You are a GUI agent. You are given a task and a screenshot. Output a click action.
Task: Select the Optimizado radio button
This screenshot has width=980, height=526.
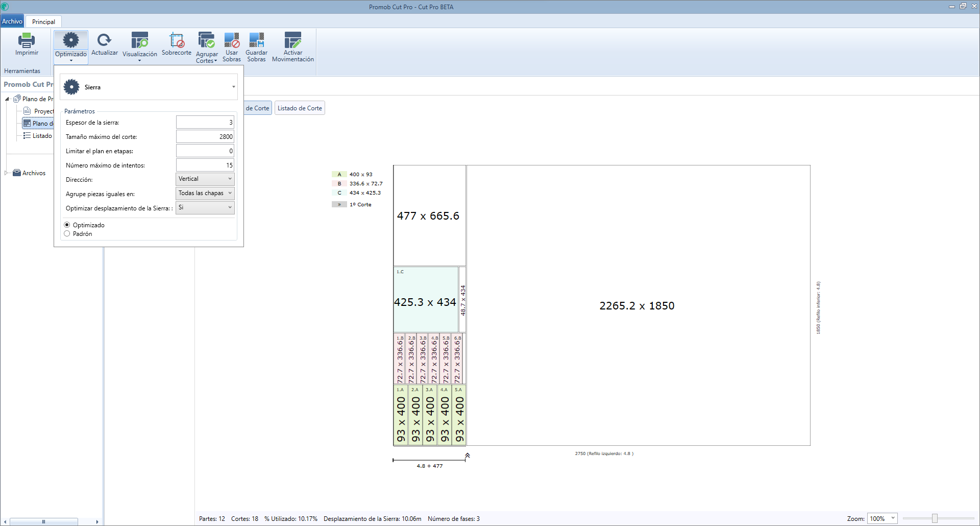coord(67,225)
